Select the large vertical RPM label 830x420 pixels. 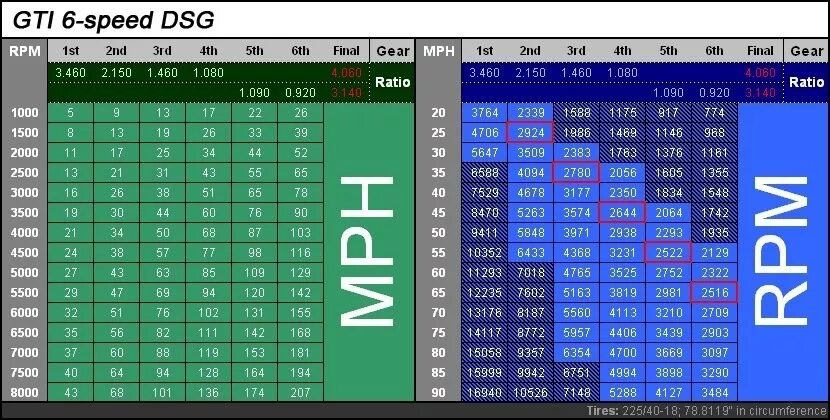pos(780,252)
